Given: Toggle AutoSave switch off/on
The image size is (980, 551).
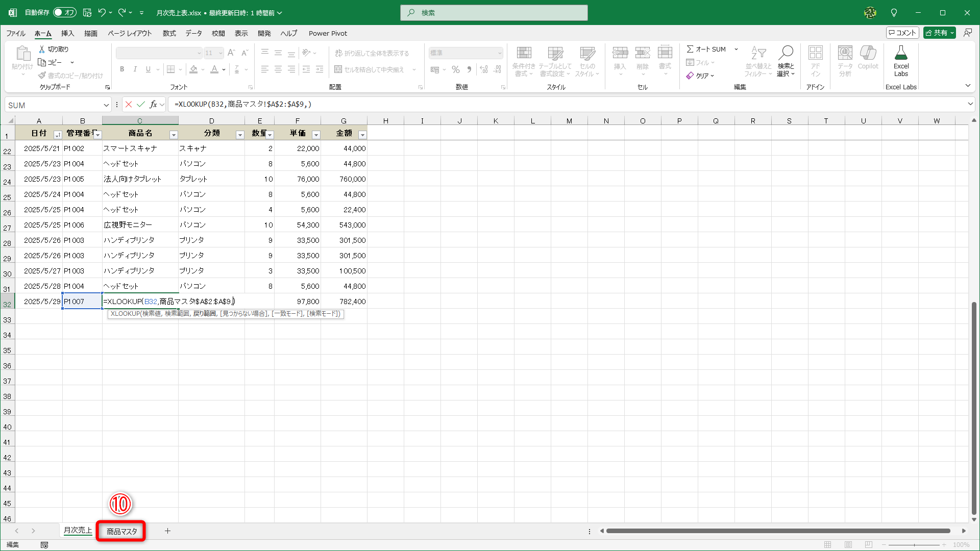Looking at the screenshot, I should pos(64,13).
